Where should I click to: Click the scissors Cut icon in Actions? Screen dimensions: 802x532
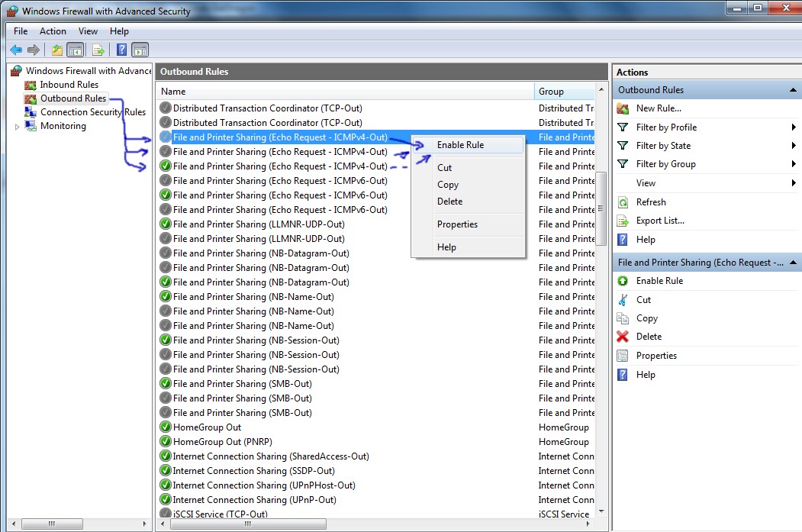[x=623, y=300]
